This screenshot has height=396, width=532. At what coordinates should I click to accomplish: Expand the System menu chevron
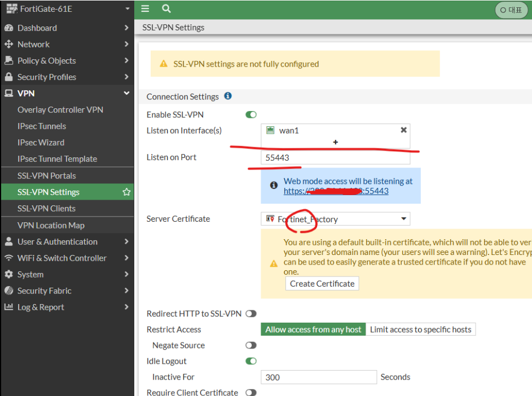tap(126, 274)
